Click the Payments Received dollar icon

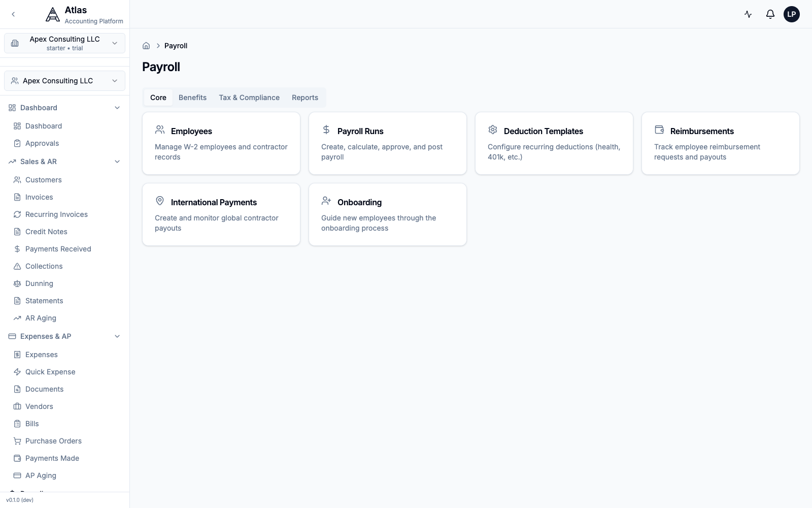pyautogui.click(x=17, y=249)
